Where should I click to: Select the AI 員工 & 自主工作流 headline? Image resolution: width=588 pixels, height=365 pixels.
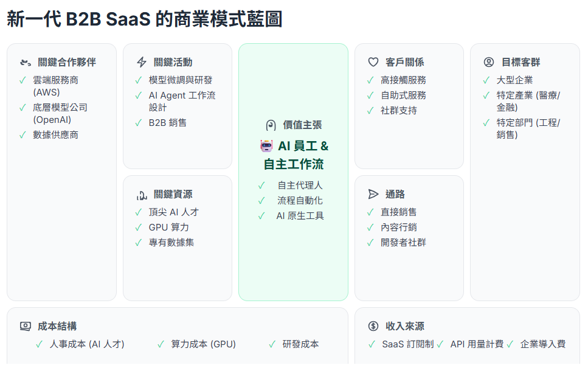pyautogui.click(x=296, y=155)
